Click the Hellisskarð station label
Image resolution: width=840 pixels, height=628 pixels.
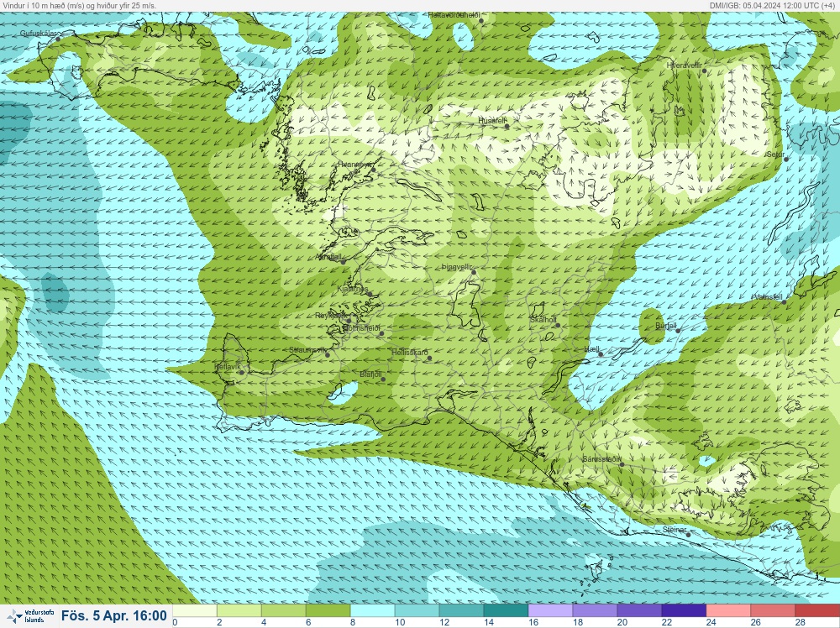410,353
